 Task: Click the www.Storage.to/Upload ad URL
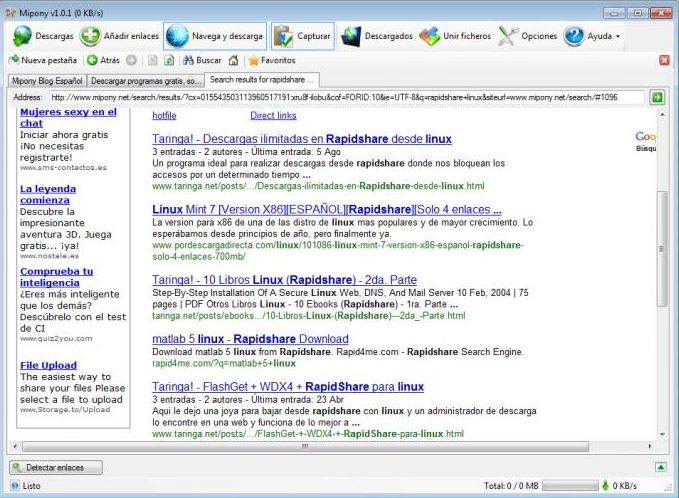tap(65, 410)
